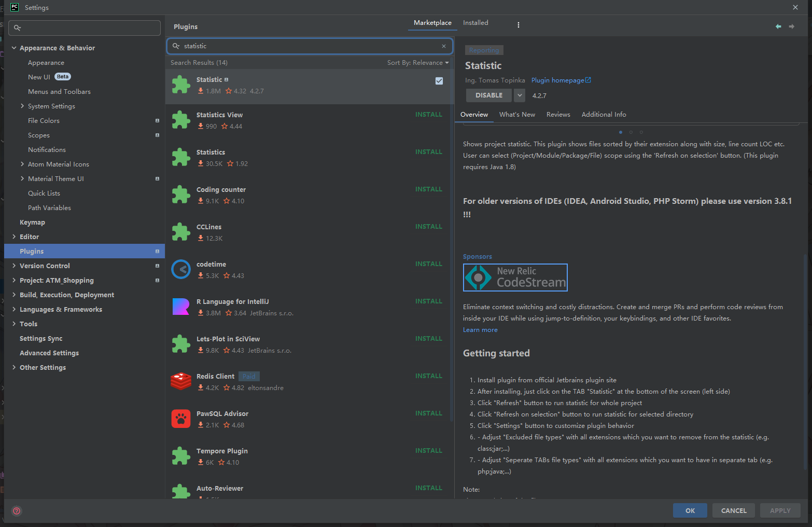The width and height of the screenshot is (812, 527).
Task: Open the Reviews tab
Action: point(558,115)
